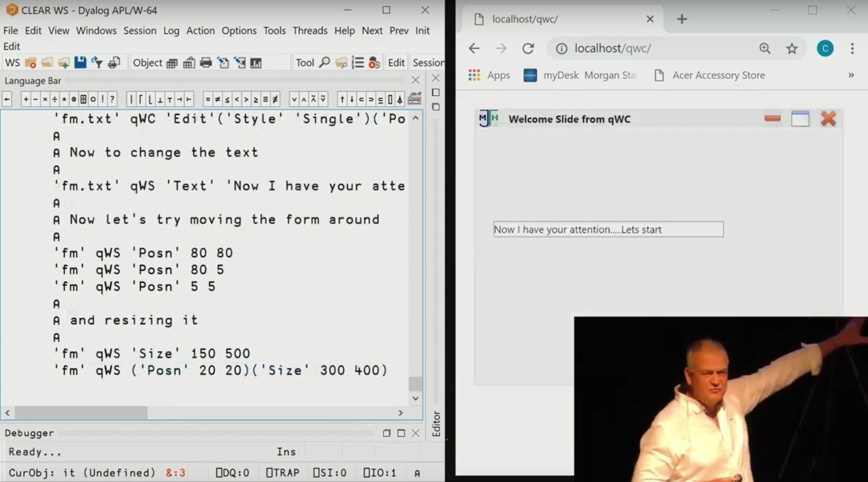868x482 pixels.
Task: Click the Clear workspace icon in WS toolbar
Action: coord(31,62)
